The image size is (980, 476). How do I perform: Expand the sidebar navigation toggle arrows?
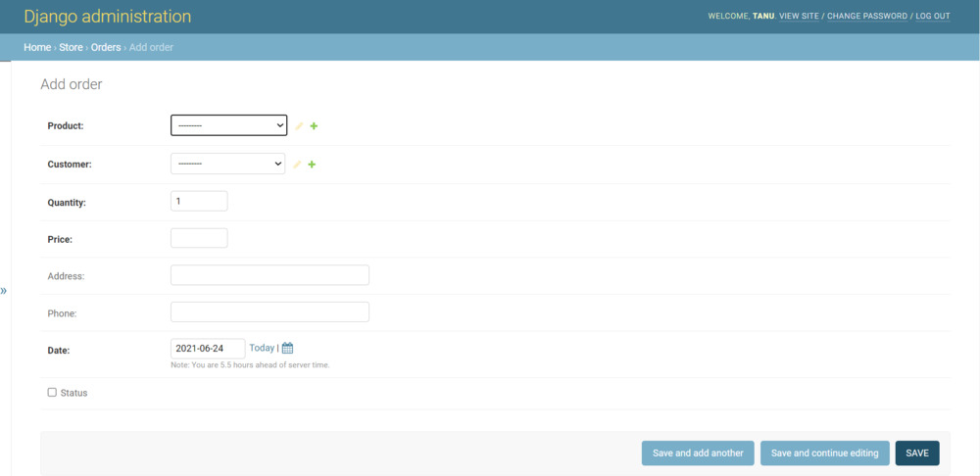tap(4, 291)
